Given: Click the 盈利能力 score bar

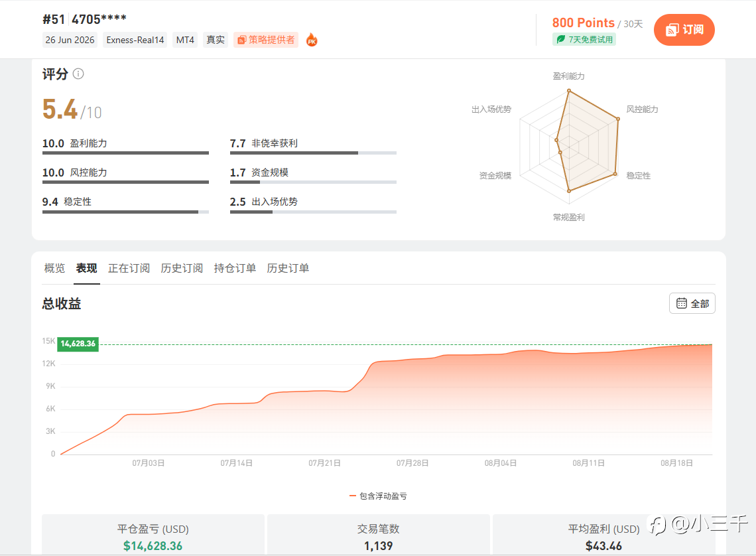Looking at the screenshot, I should tap(125, 153).
